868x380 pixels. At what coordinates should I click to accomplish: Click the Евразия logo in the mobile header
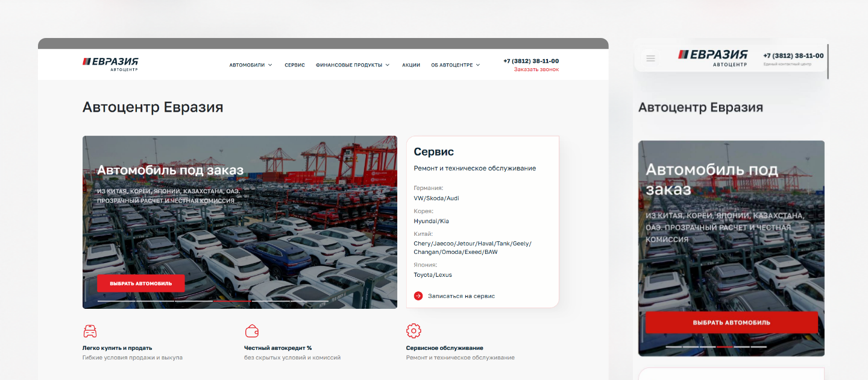[712, 58]
